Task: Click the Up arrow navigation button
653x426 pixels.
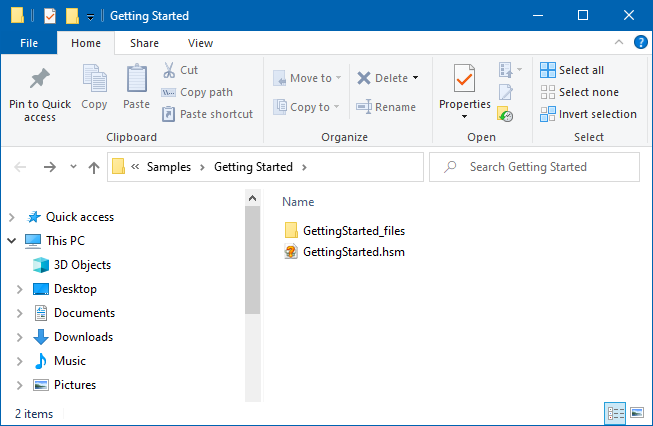Action: pyautogui.click(x=93, y=167)
